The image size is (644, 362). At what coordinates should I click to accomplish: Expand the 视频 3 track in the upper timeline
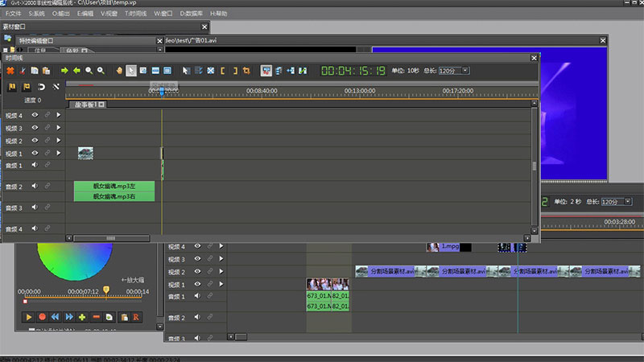(59, 128)
